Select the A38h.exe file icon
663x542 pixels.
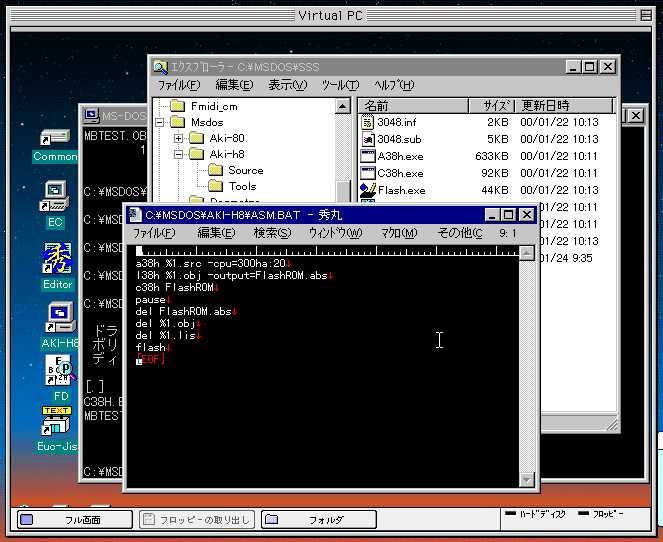point(368,156)
